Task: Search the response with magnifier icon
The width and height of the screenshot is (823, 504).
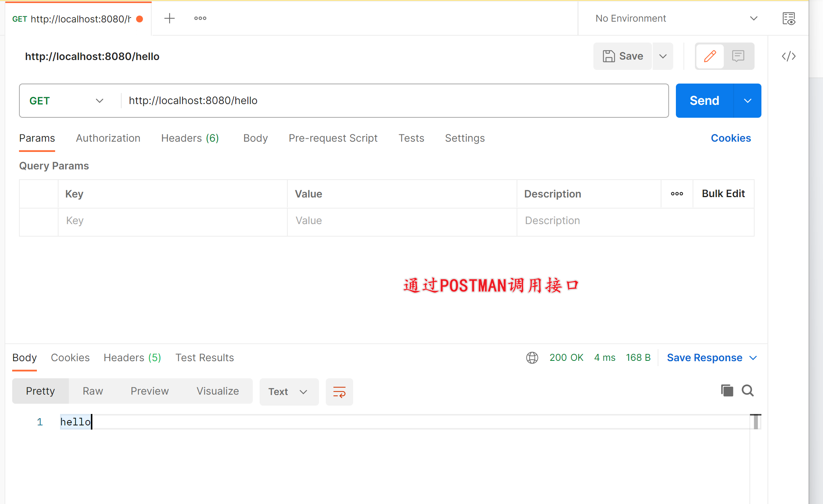Action: coord(748,390)
